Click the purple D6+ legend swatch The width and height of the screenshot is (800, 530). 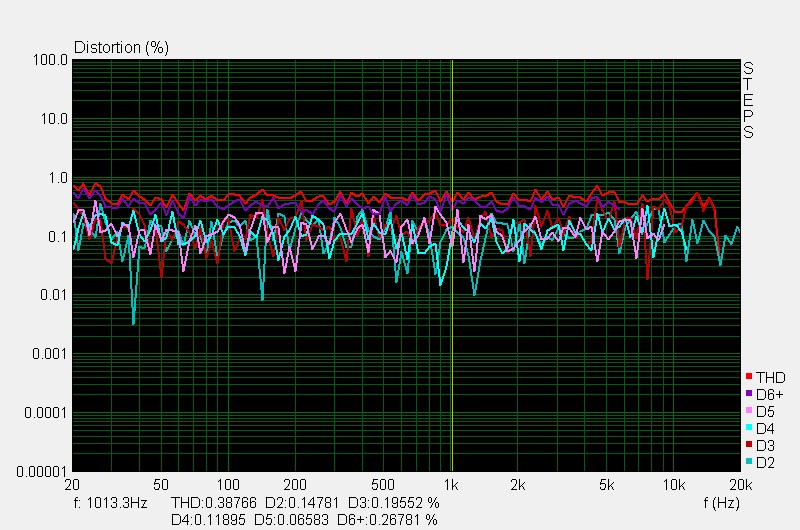749,393
